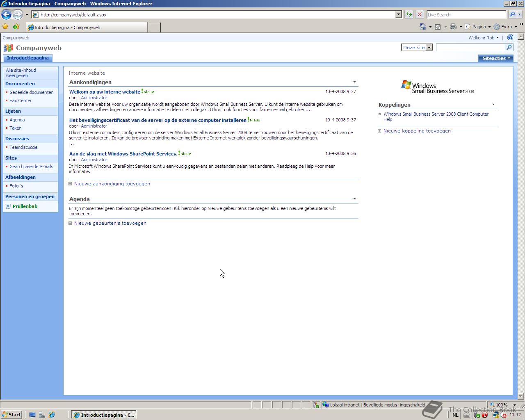The height and width of the screenshot is (420, 525).
Task: Open the Discussies section header
Action: tap(17, 139)
